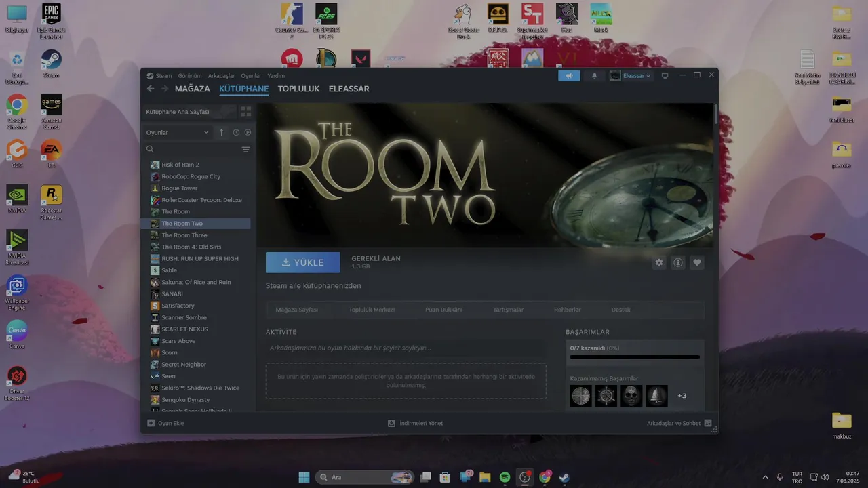Open Mağaza Sayfası link
The height and width of the screenshot is (488, 868).
(x=297, y=310)
